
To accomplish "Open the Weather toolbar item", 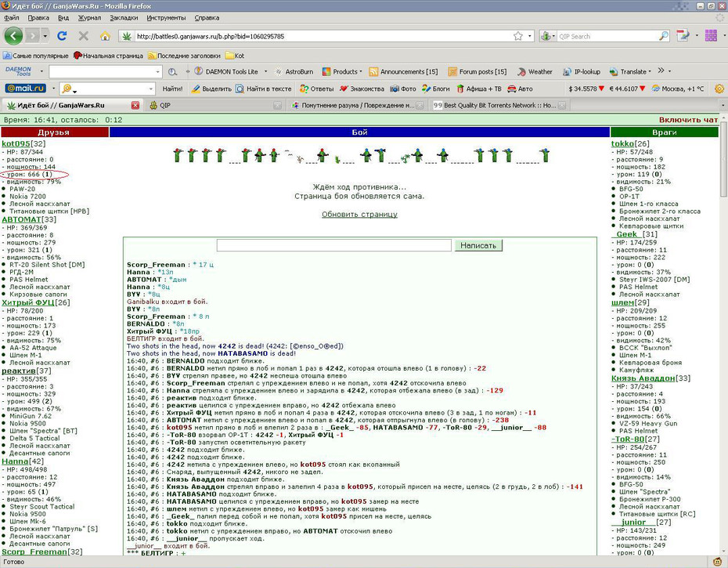I will point(535,71).
